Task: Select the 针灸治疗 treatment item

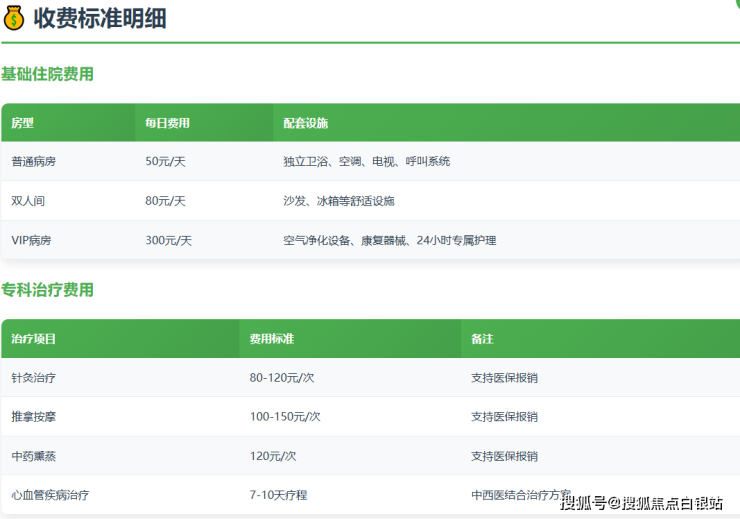Action: click(34, 378)
